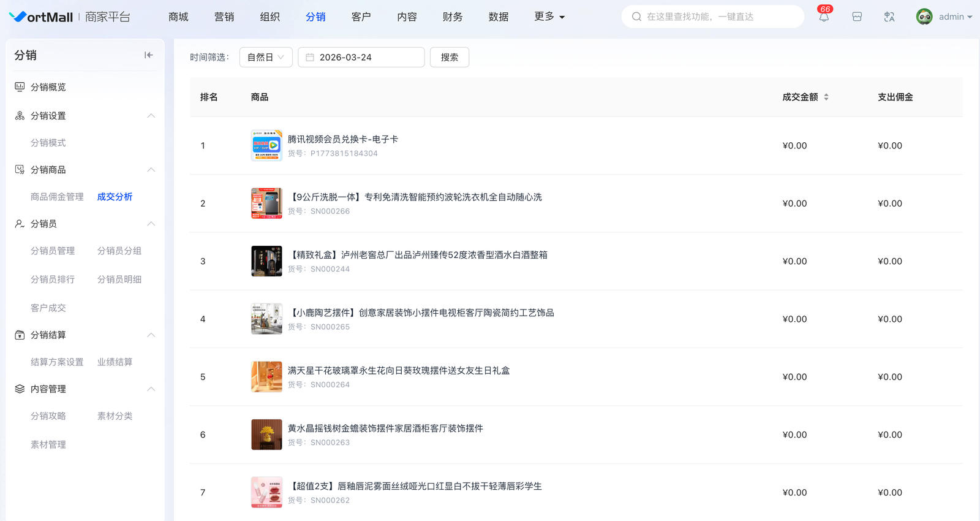Expand the 更多 menu in top navigation
This screenshot has height=521, width=980.
[549, 17]
